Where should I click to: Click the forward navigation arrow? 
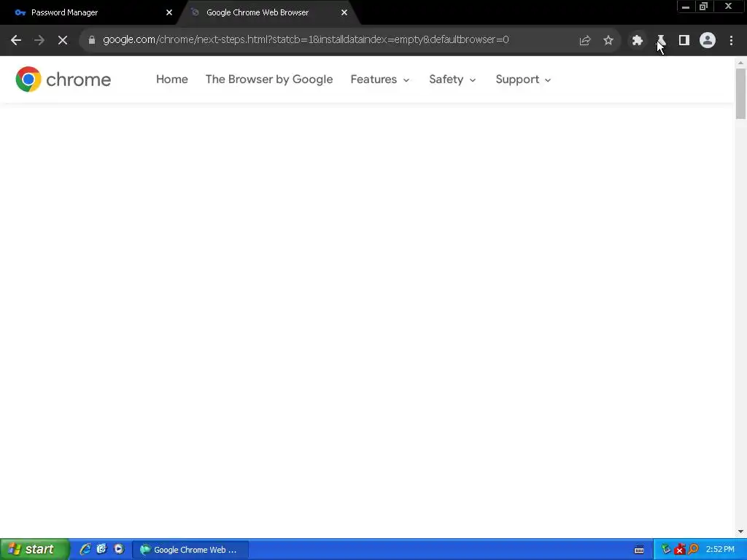point(39,40)
